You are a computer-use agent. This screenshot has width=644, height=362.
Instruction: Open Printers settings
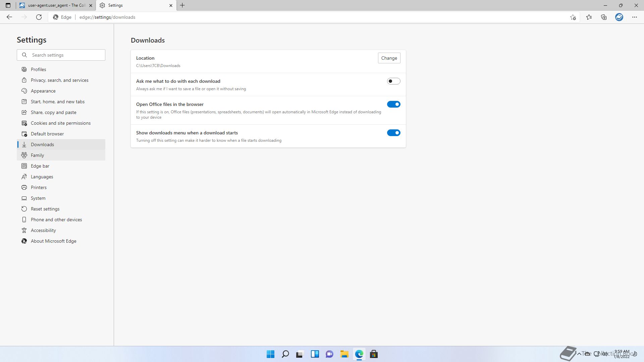pos(61,187)
